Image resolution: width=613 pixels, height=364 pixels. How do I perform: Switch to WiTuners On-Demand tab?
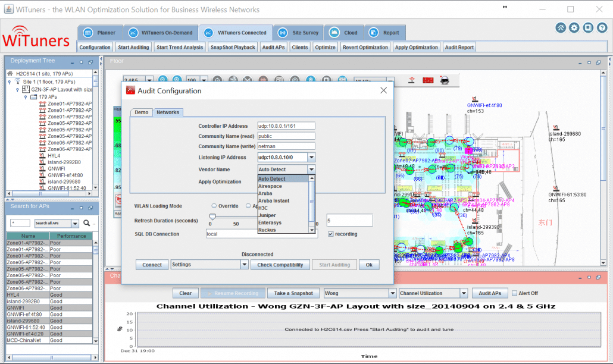point(161,33)
